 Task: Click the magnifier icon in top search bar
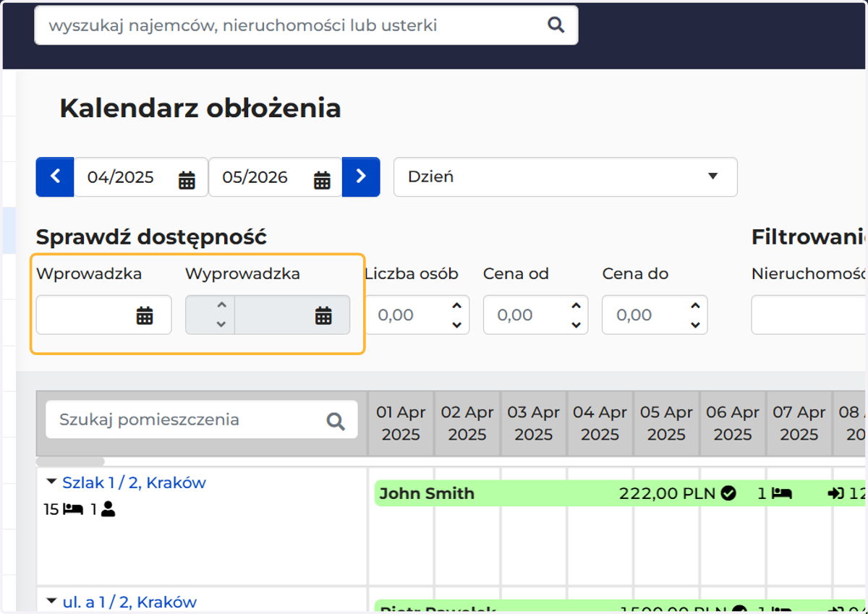[556, 25]
